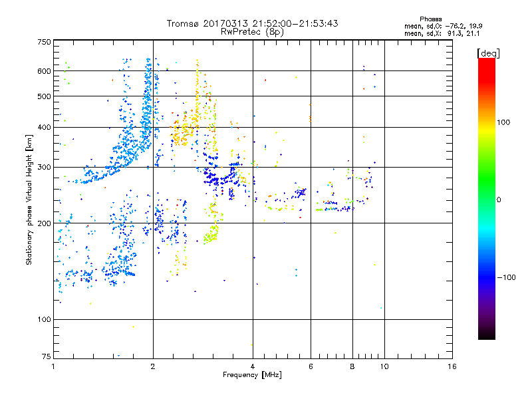Click the x-axis tick label '6'
The width and height of the screenshot is (532, 399).
(x=311, y=366)
